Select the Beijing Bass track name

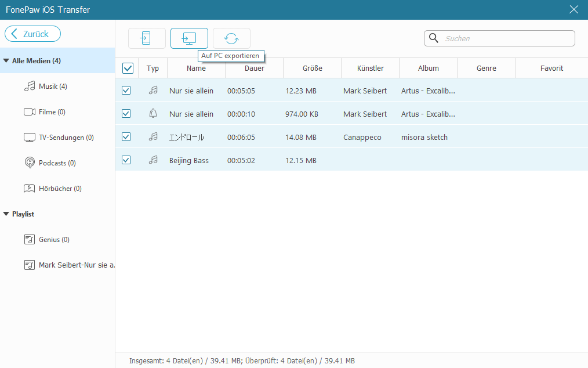point(188,161)
